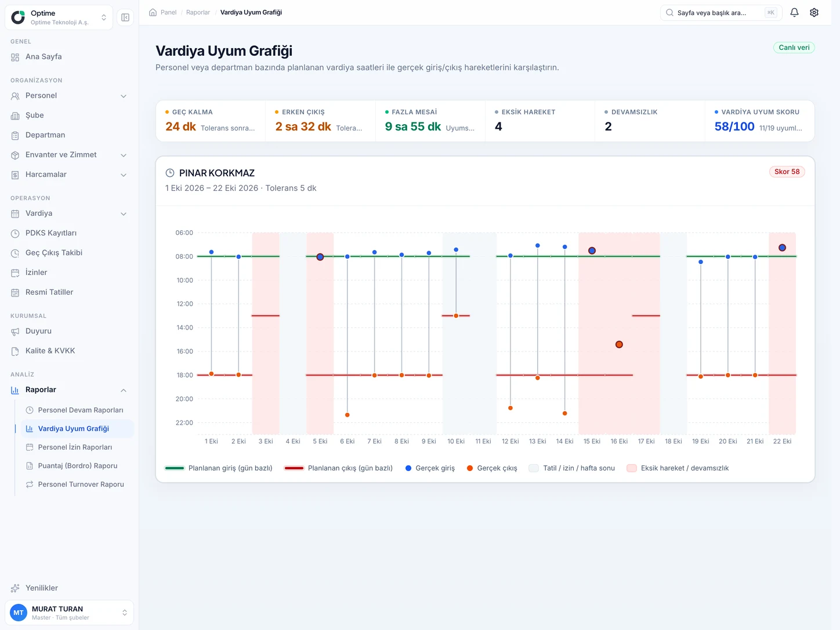Click the Resmi Tatiller calendar icon
This screenshot has width=840, height=630.
click(x=15, y=292)
